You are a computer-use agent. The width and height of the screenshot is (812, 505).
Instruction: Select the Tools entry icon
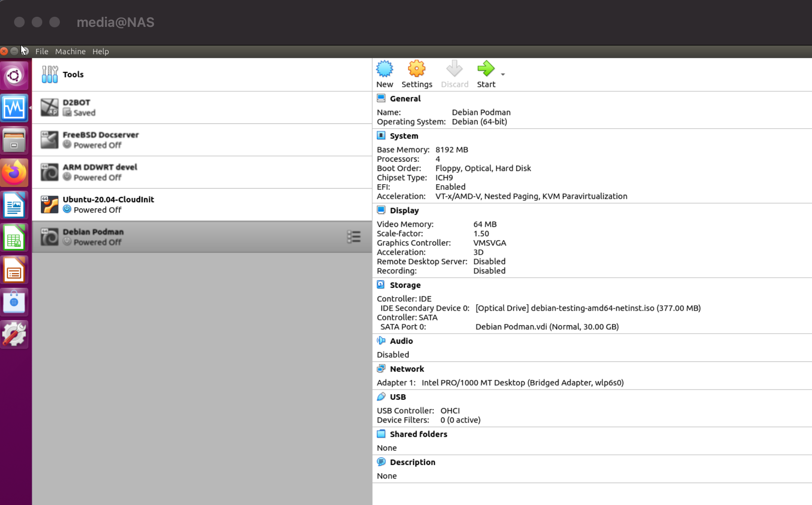coord(49,74)
